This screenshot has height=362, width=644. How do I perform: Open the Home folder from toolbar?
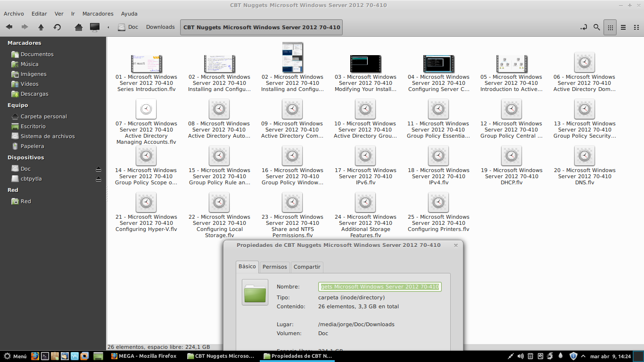tap(79, 27)
